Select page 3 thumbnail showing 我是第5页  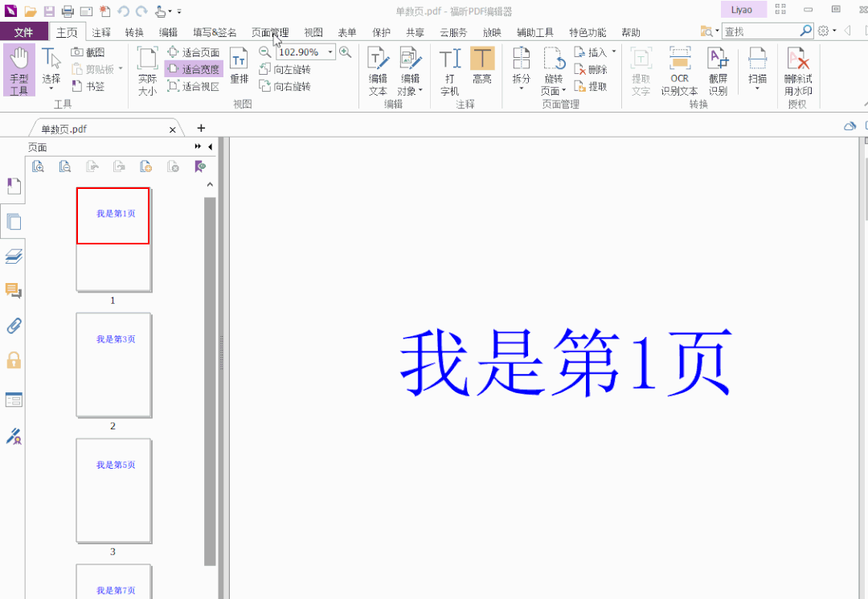[113, 490]
